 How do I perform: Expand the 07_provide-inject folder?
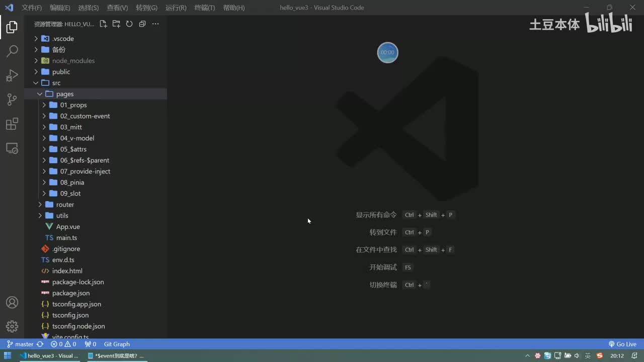tap(96, 171)
